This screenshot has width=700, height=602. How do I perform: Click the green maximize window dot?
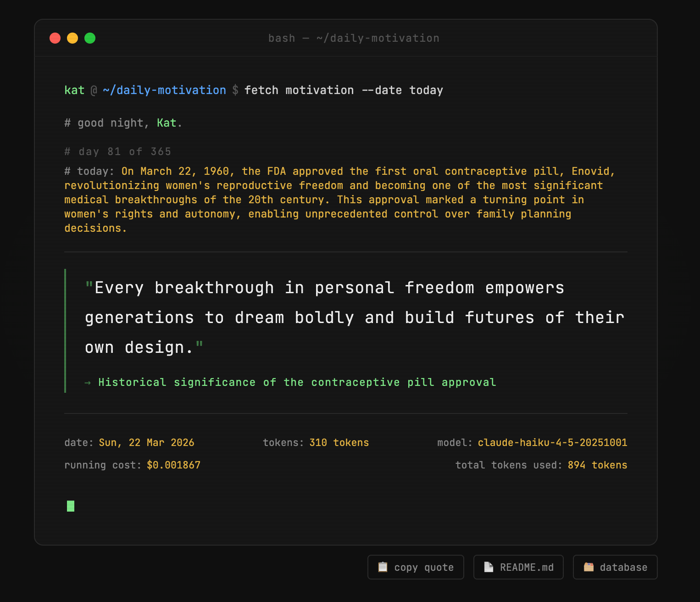[90, 38]
